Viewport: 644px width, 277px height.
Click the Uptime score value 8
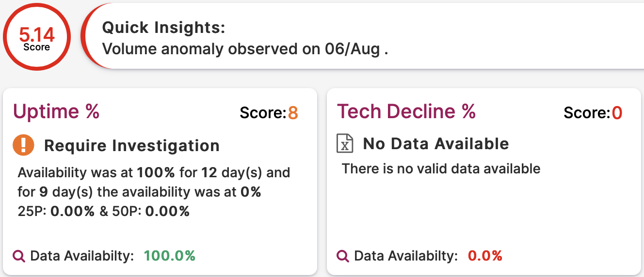(x=293, y=113)
